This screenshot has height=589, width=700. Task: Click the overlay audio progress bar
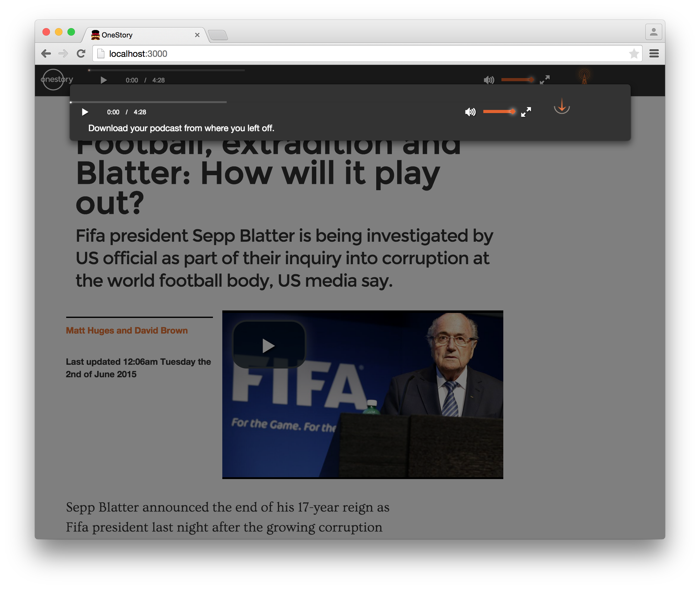coord(149,102)
